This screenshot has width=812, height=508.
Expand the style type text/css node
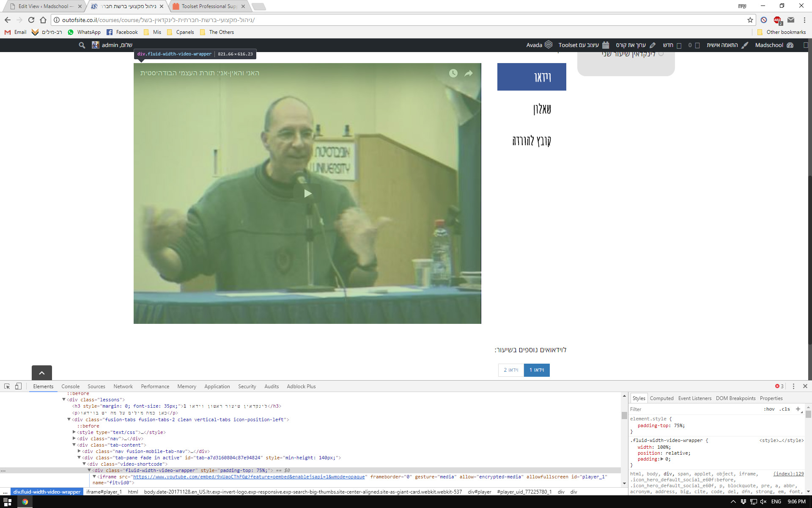[74, 432]
